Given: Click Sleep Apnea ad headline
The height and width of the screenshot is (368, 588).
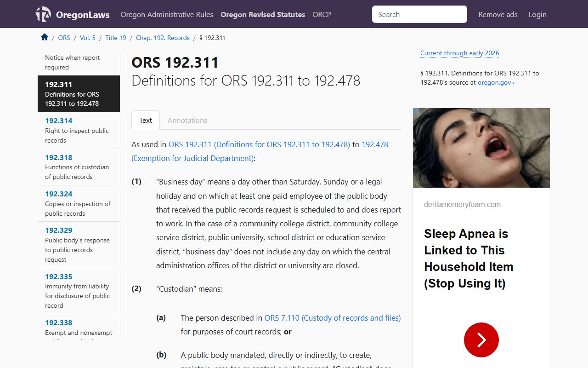Looking at the screenshot, I should pyautogui.click(x=469, y=259).
